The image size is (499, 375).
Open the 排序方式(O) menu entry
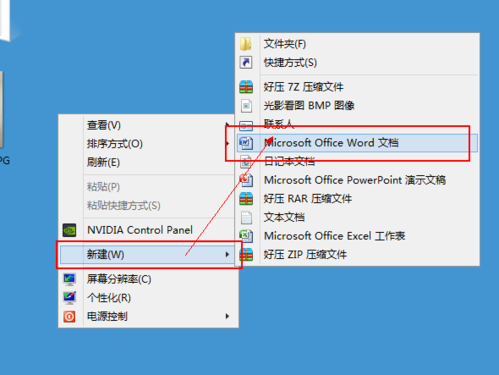pyautogui.click(x=147, y=144)
